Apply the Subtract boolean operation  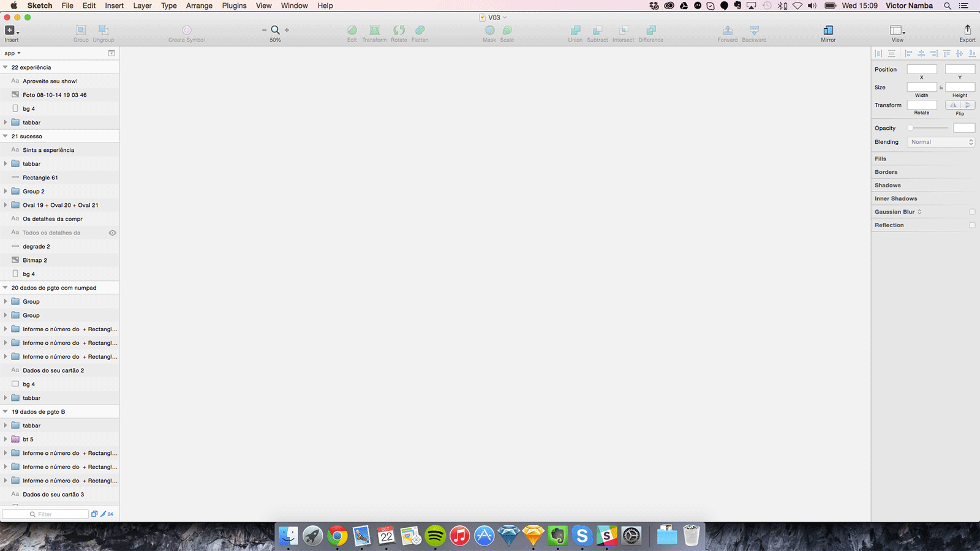[597, 30]
